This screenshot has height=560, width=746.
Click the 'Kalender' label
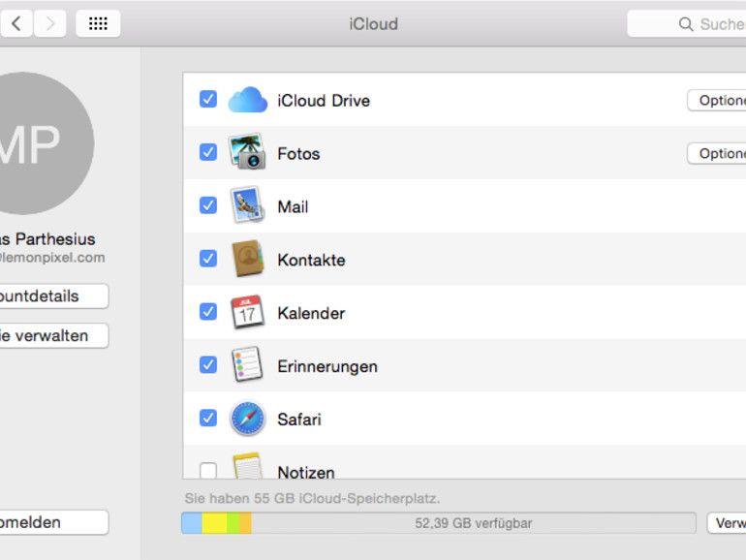tap(311, 314)
